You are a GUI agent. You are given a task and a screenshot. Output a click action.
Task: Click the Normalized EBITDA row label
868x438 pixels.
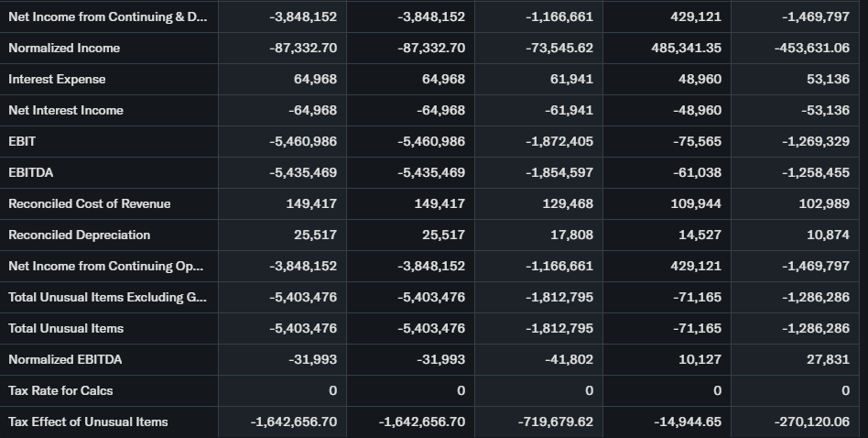[x=65, y=359]
